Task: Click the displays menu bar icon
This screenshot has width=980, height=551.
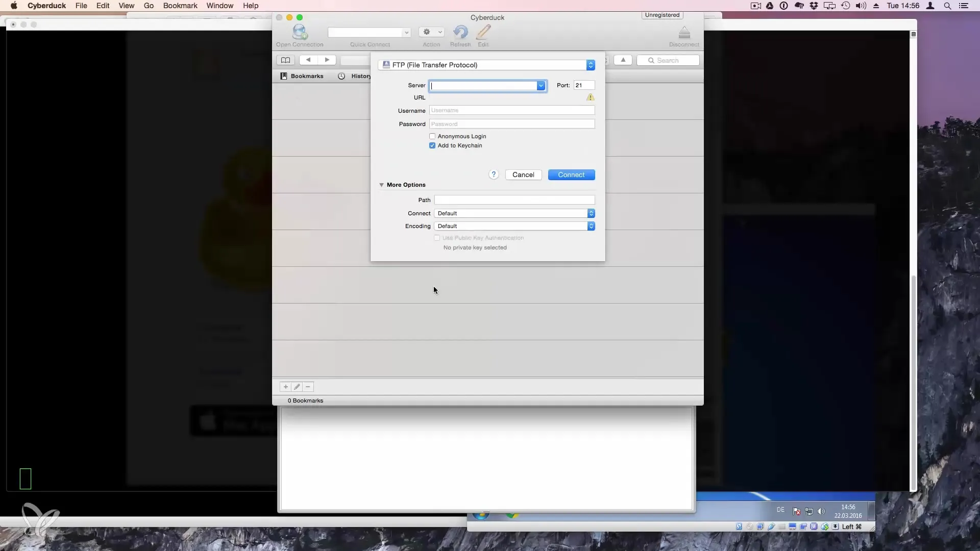Action: (830, 6)
